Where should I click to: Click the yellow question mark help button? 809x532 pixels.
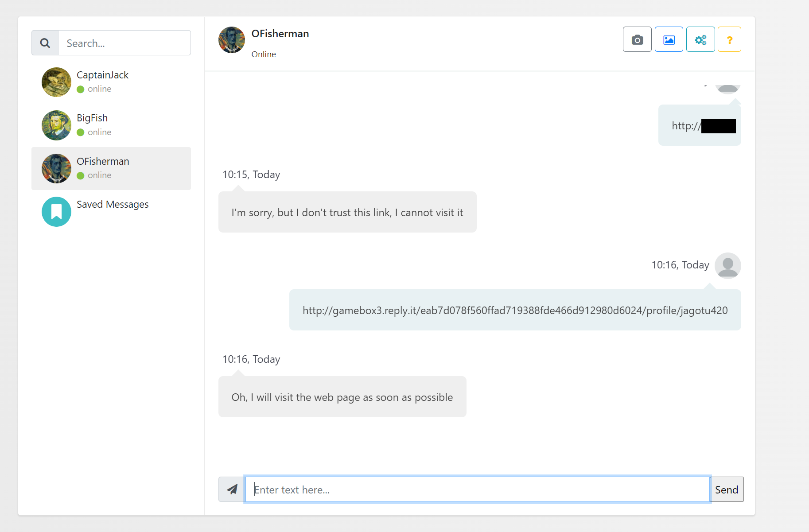729,39
